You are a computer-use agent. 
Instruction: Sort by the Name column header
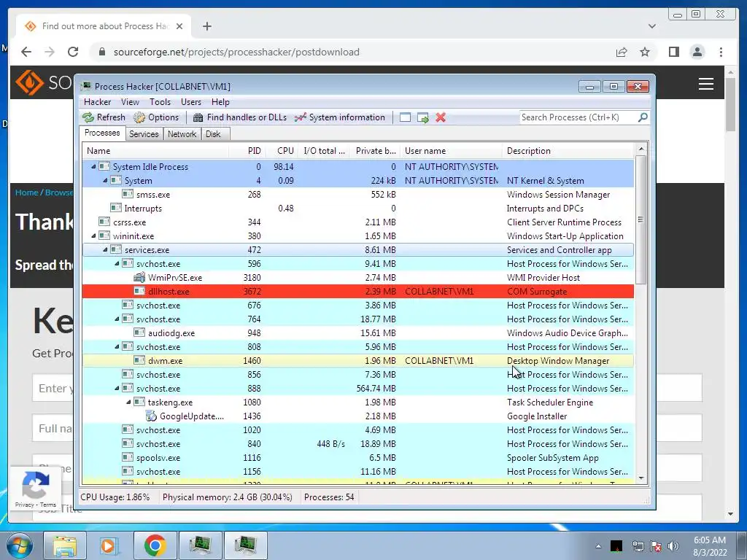click(155, 150)
